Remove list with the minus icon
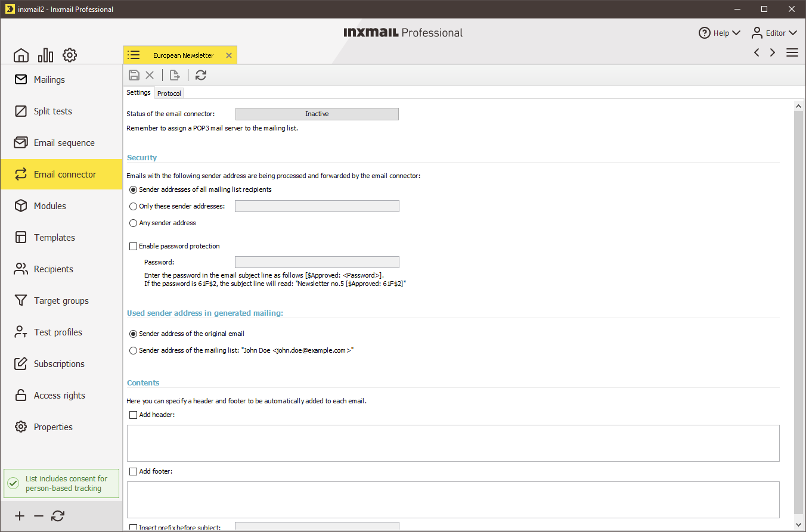This screenshot has width=806, height=532. tap(39, 516)
